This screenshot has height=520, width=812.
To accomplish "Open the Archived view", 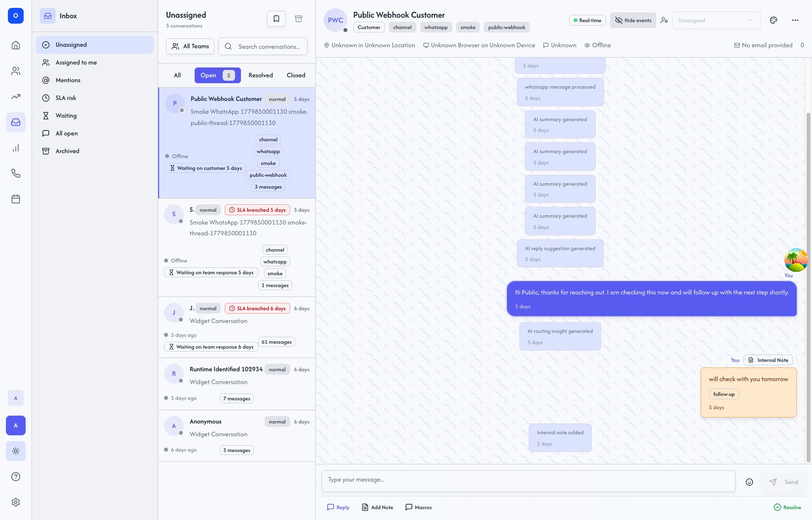I will pos(95,151).
